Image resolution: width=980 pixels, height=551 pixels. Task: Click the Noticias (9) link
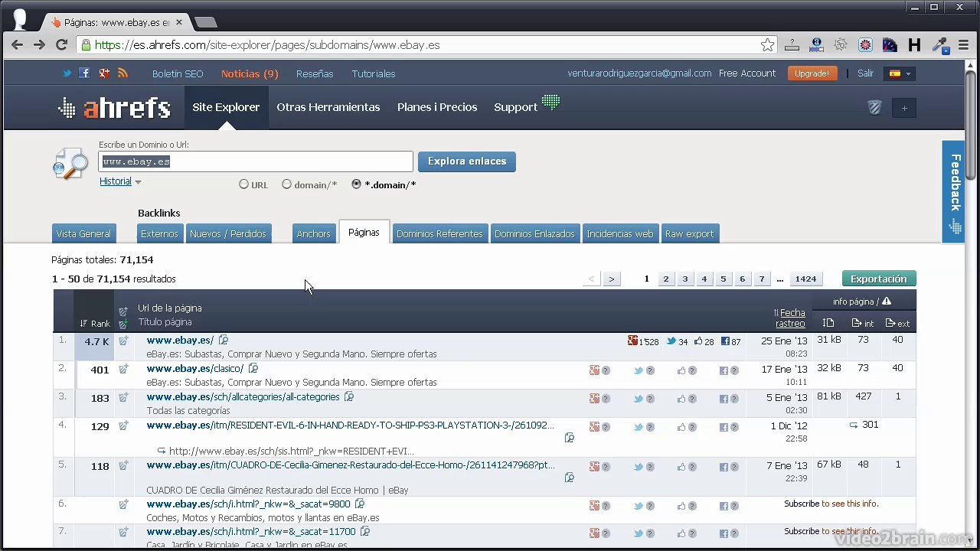250,73
